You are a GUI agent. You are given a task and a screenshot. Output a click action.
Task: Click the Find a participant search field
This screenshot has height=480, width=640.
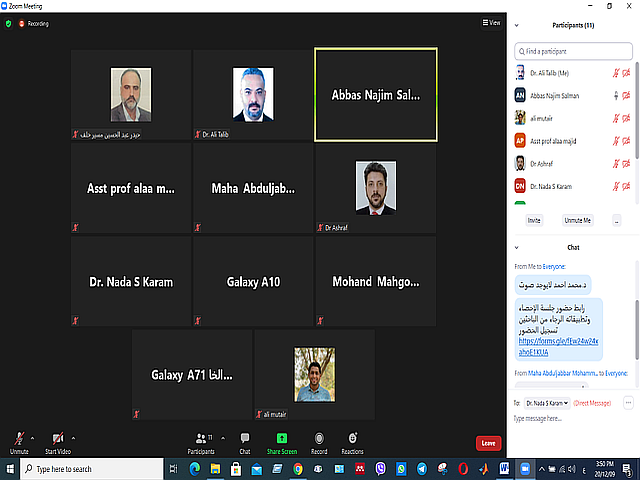pyautogui.click(x=570, y=51)
